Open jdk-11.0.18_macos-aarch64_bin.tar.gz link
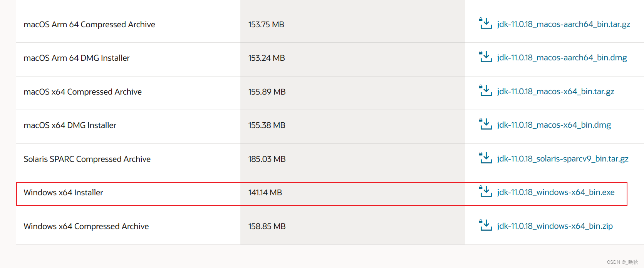Image resolution: width=644 pixels, height=268 pixels. pyautogui.click(x=563, y=24)
